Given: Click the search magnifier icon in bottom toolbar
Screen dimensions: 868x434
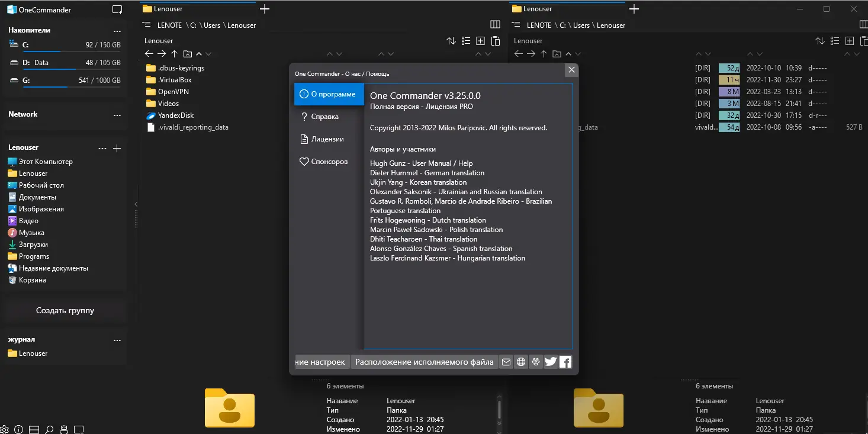Looking at the screenshot, I should tap(49, 429).
